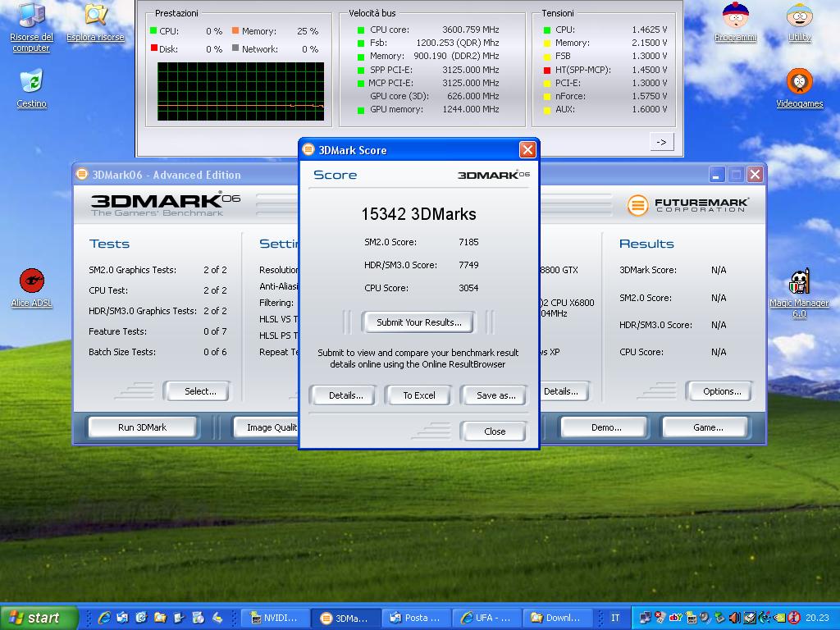Open Esplora risorse desktop icon
The image size is (840, 630).
(95, 22)
